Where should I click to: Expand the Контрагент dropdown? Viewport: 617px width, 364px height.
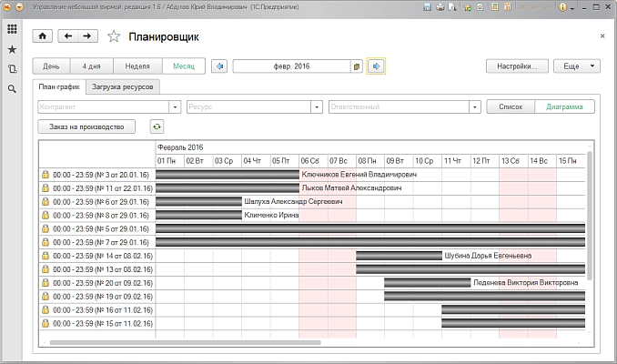tap(177, 106)
